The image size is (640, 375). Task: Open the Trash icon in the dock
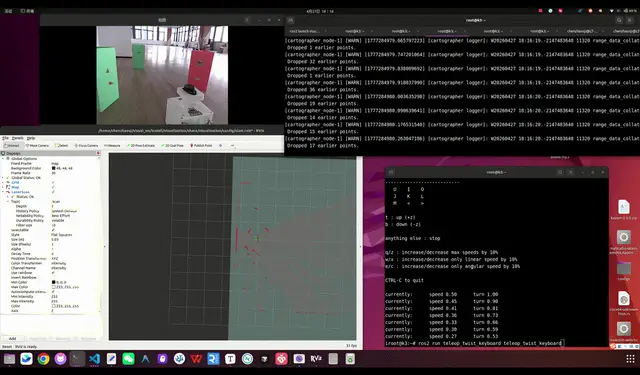click(x=350, y=359)
